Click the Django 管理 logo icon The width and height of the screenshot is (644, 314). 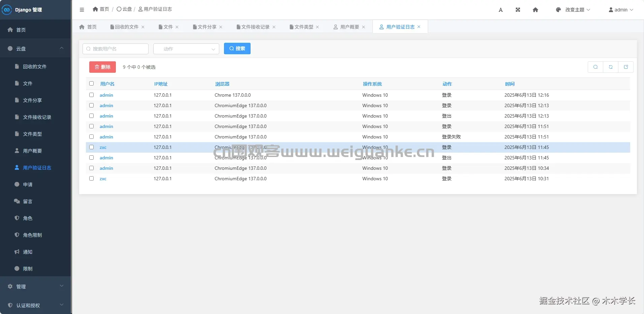[x=7, y=10]
